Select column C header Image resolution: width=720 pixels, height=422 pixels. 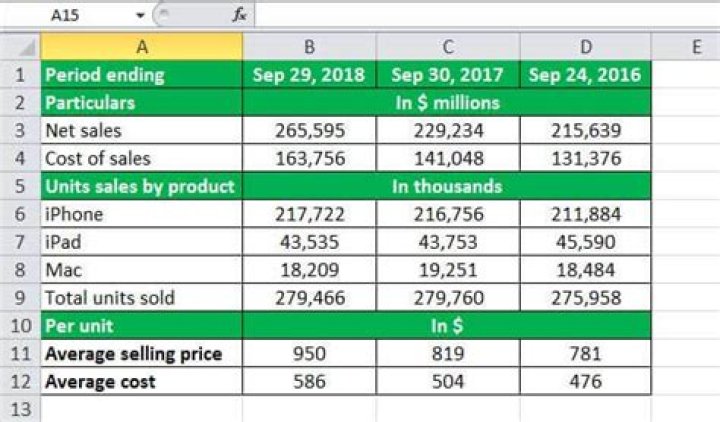tap(448, 46)
